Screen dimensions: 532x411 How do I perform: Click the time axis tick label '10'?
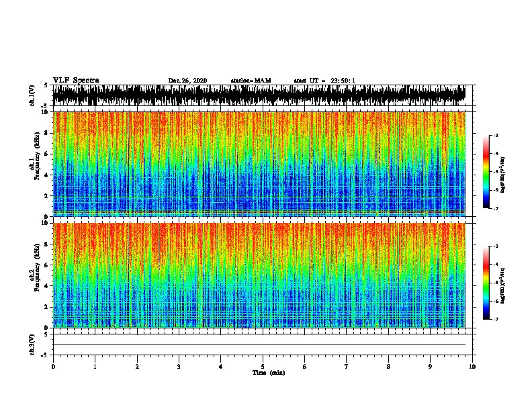[x=472, y=367]
